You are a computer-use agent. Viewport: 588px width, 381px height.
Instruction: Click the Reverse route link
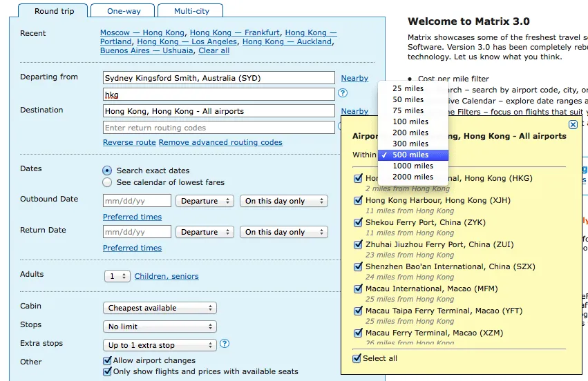[x=129, y=142]
